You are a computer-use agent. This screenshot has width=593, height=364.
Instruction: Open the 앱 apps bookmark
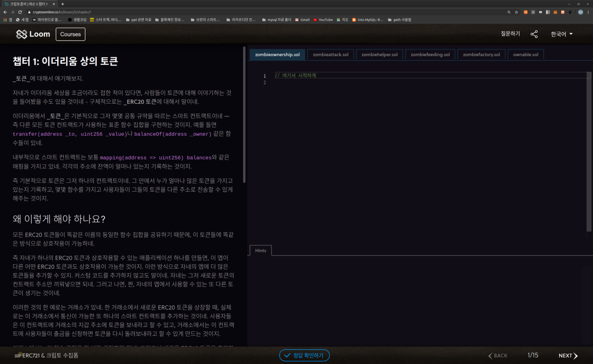pos(8,20)
